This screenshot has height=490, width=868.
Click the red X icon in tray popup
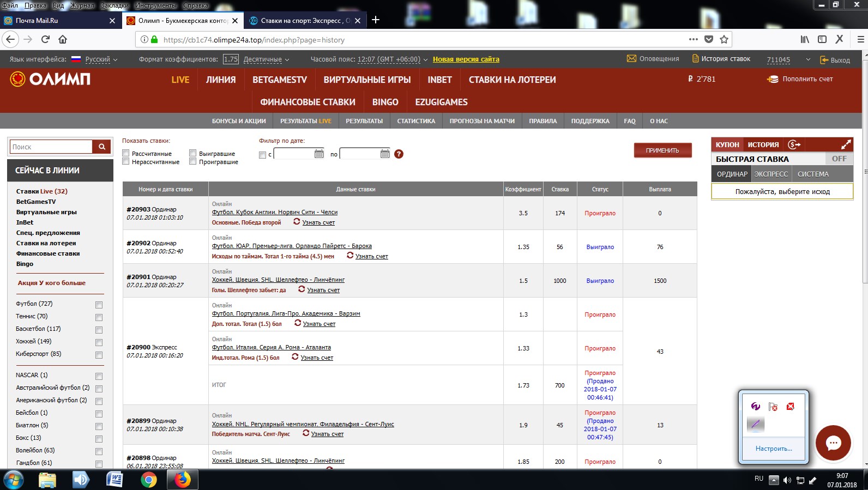tap(791, 407)
